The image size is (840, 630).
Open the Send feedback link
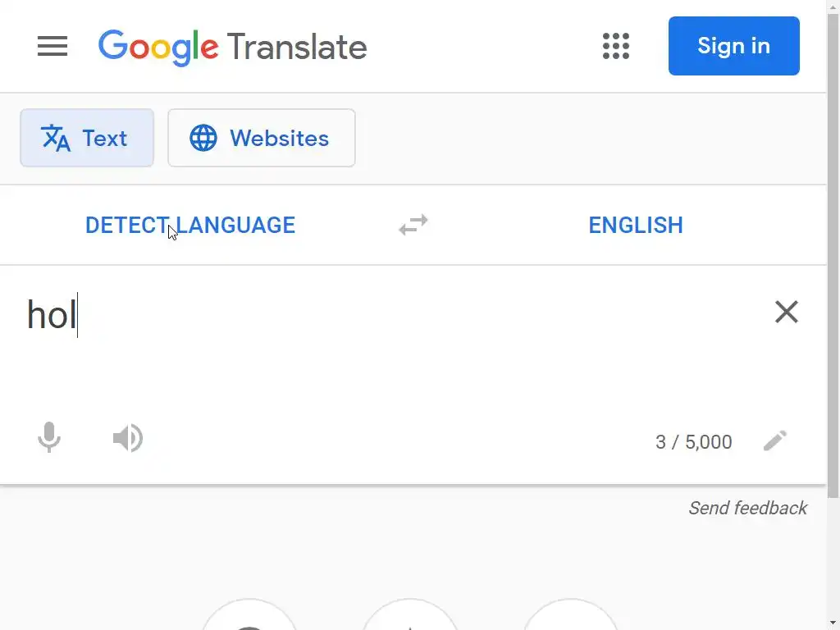coord(747,508)
